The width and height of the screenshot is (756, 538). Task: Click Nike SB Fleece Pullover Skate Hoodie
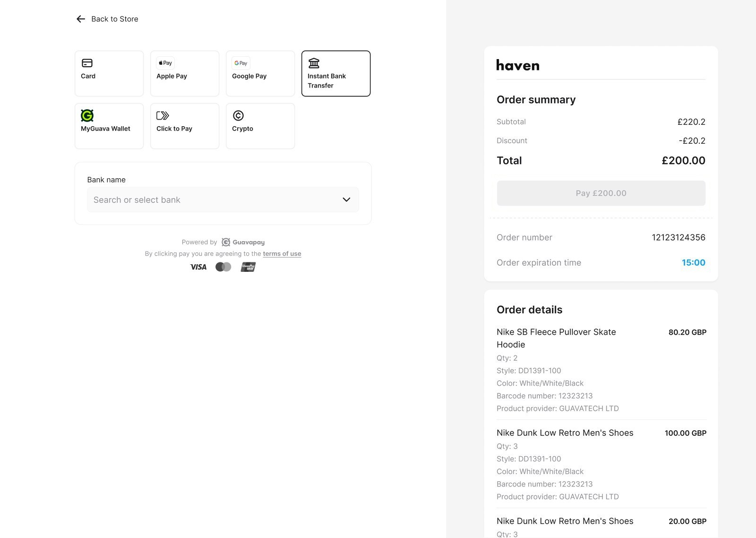tap(556, 338)
